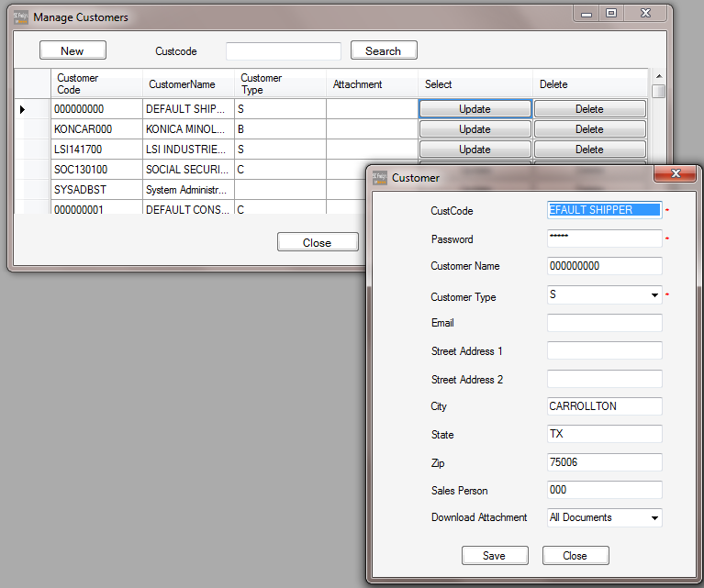This screenshot has height=588, width=704.
Task: Click Close button in Customer dialog
Action: (x=575, y=556)
